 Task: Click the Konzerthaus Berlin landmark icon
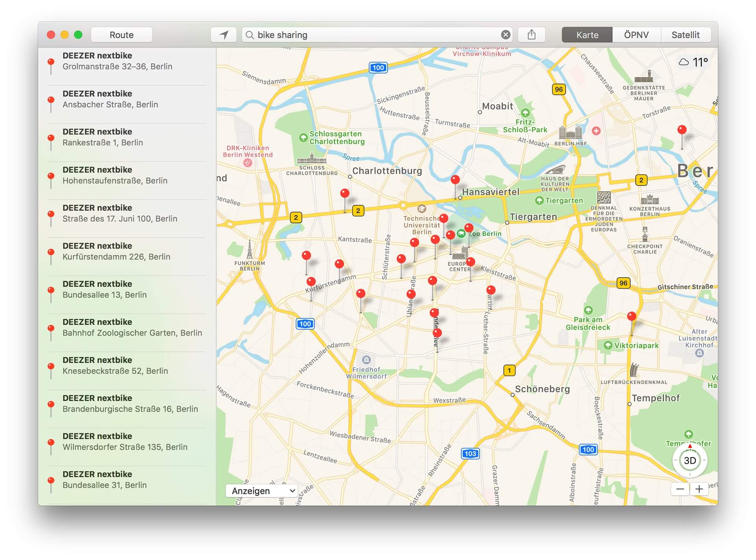click(650, 200)
